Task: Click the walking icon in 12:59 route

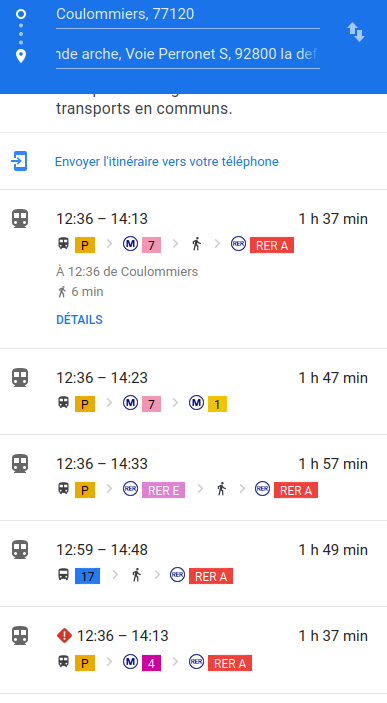Action: (x=137, y=575)
